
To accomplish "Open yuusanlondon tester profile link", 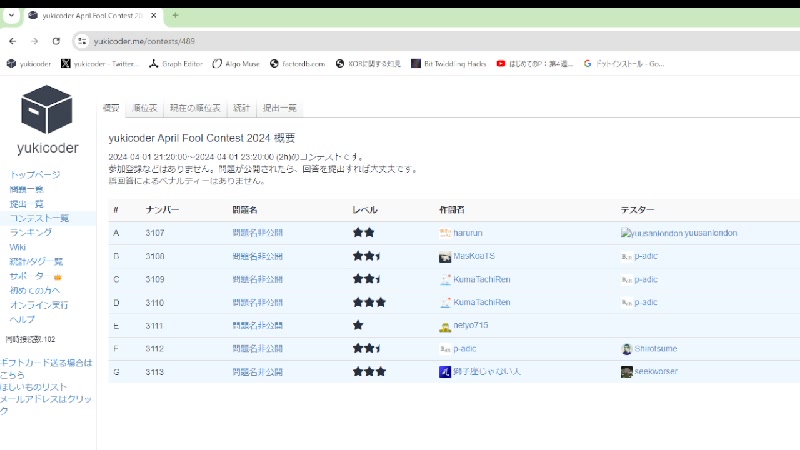I will tap(711, 233).
